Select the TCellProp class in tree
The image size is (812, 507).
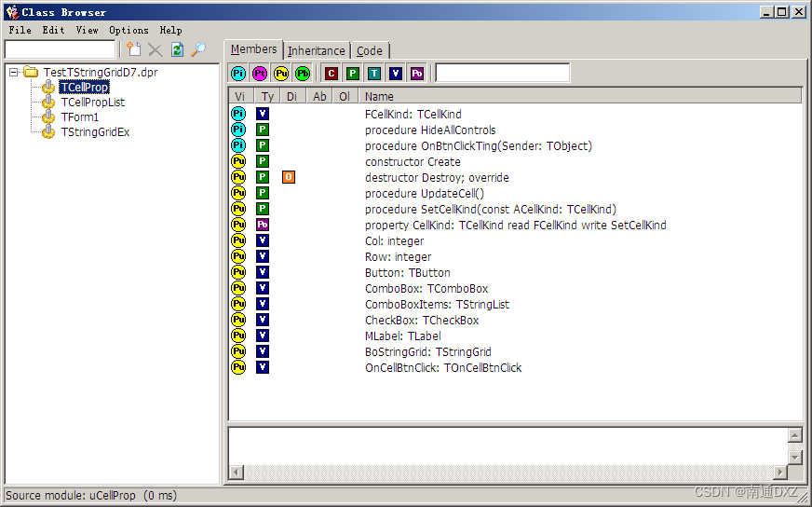click(85, 87)
